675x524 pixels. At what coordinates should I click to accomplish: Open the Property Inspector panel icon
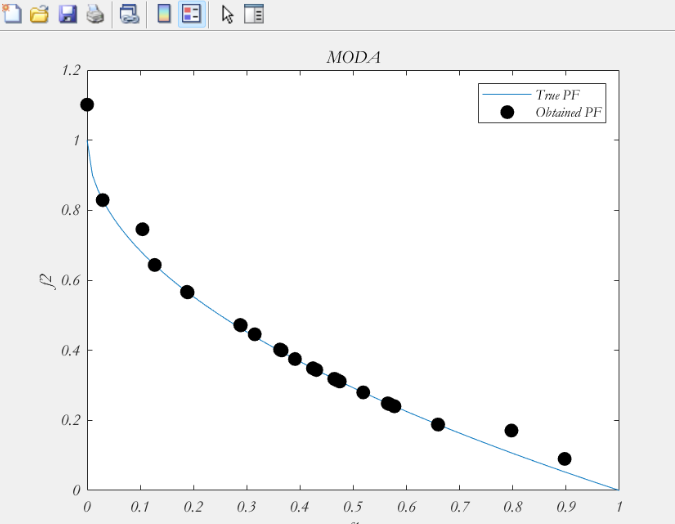254,14
